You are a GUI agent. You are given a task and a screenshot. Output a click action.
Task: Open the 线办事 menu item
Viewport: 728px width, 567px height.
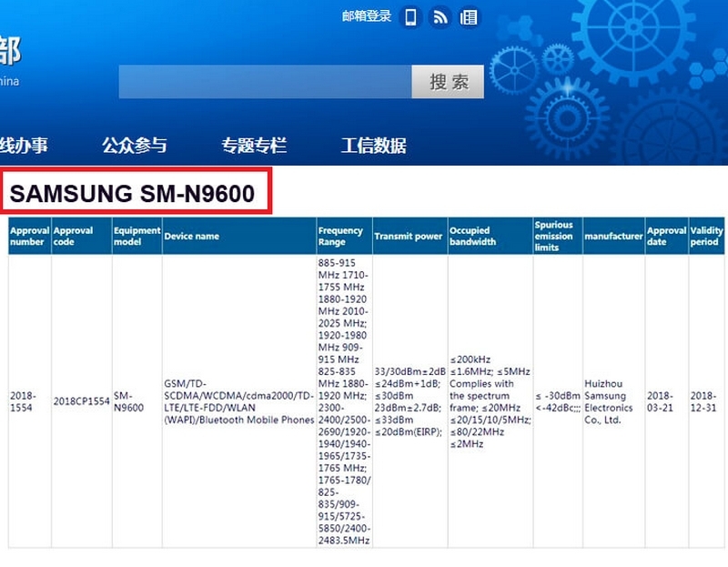coord(24,146)
